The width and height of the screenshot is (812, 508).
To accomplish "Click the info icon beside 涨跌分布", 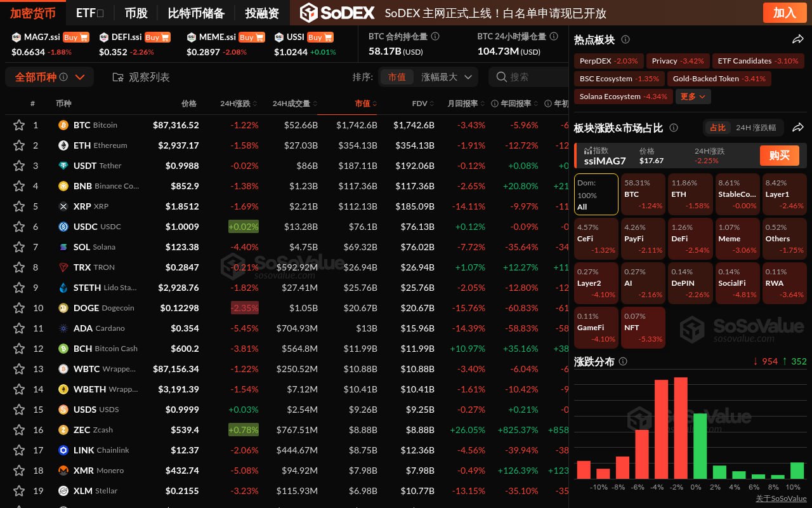I will coord(623,361).
